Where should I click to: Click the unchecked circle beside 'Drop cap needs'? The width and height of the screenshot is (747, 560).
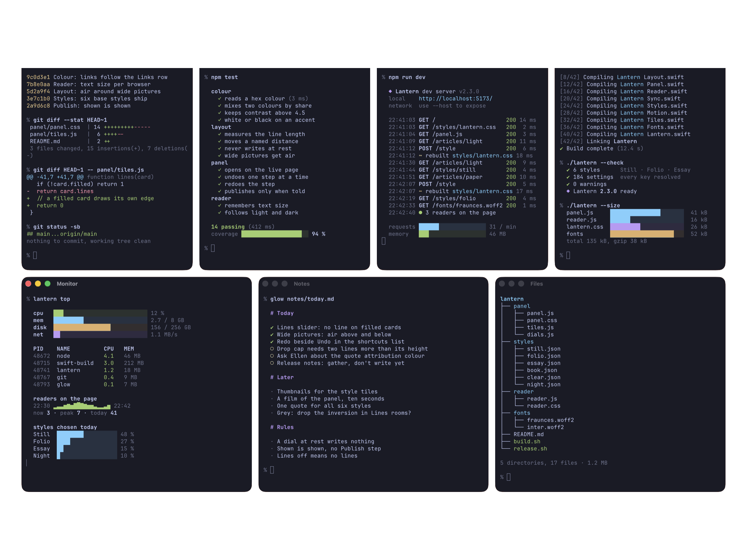pos(272,349)
